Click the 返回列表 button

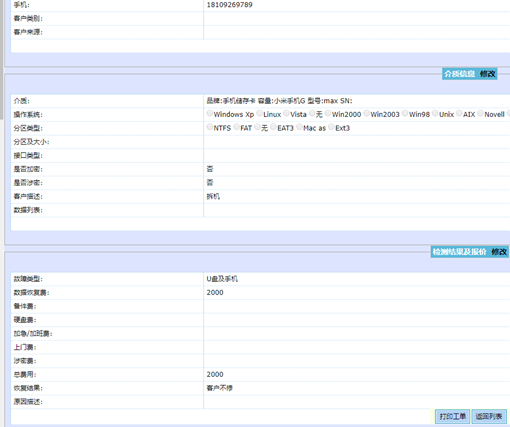(489, 417)
